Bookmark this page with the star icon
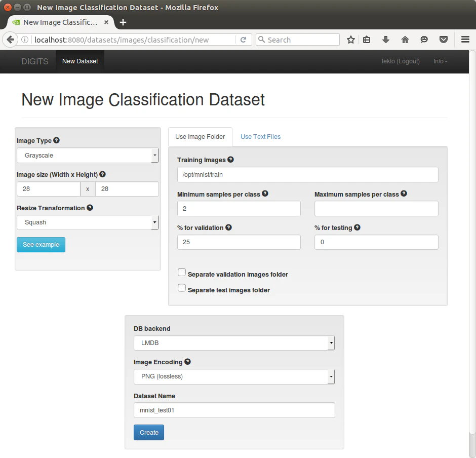Image resolution: width=476 pixels, height=458 pixels. pos(350,40)
